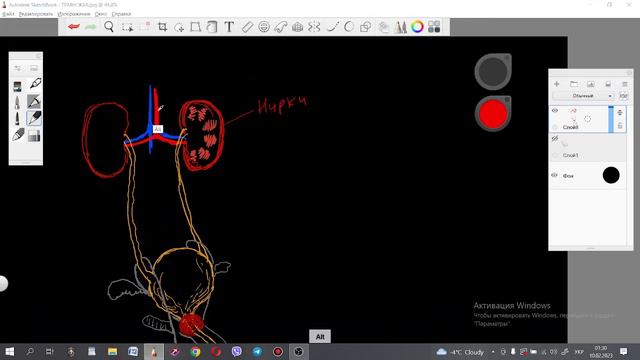The width and height of the screenshot is (640, 360).
Task: Select the currently highlighted pencil brush
Action: 34,118
